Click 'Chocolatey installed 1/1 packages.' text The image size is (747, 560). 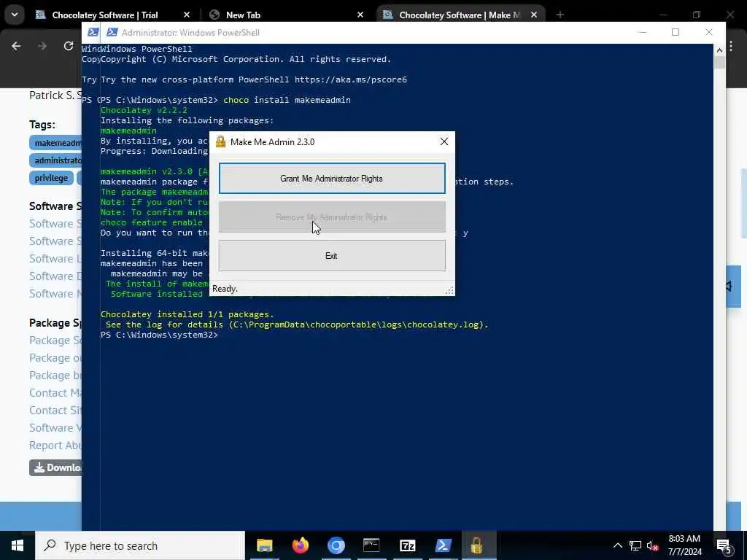click(x=187, y=314)
